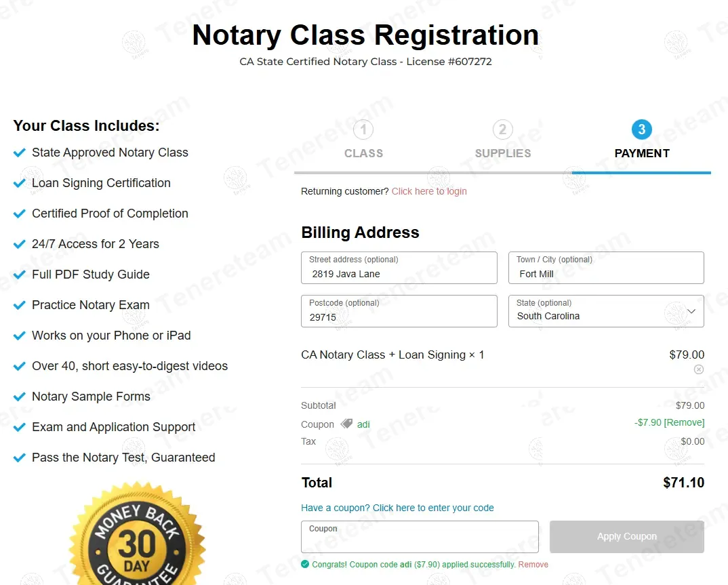Switch to the CLASS step tab
This screenshot has width=728, height=585.
(x=363, y=153)
